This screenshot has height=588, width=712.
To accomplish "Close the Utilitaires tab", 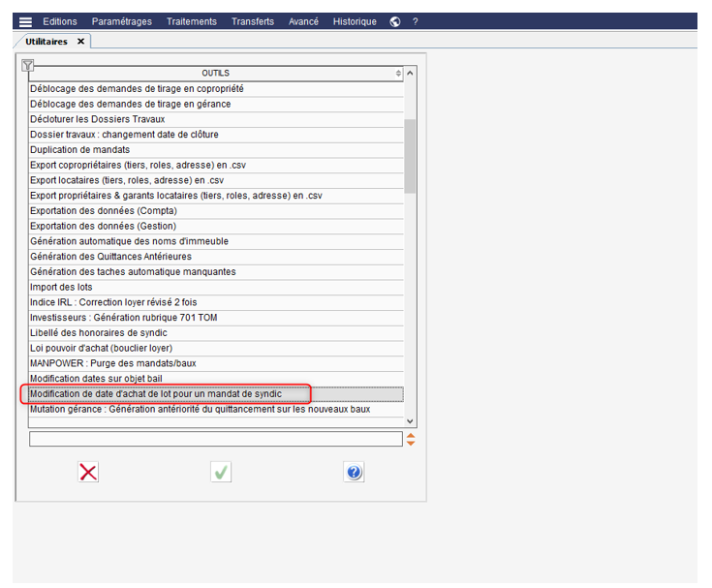I will (80, 42).
